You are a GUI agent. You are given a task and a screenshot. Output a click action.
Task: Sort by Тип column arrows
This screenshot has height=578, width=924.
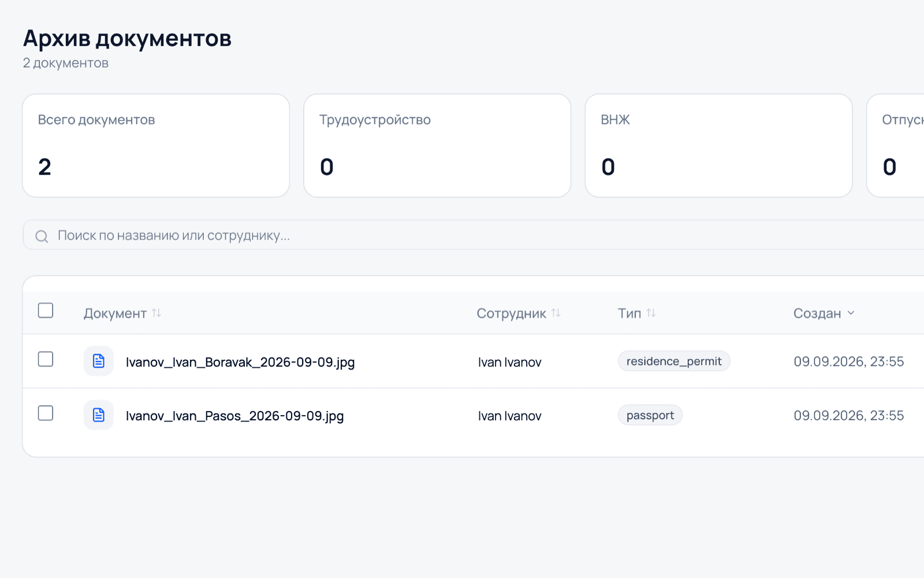651,313
